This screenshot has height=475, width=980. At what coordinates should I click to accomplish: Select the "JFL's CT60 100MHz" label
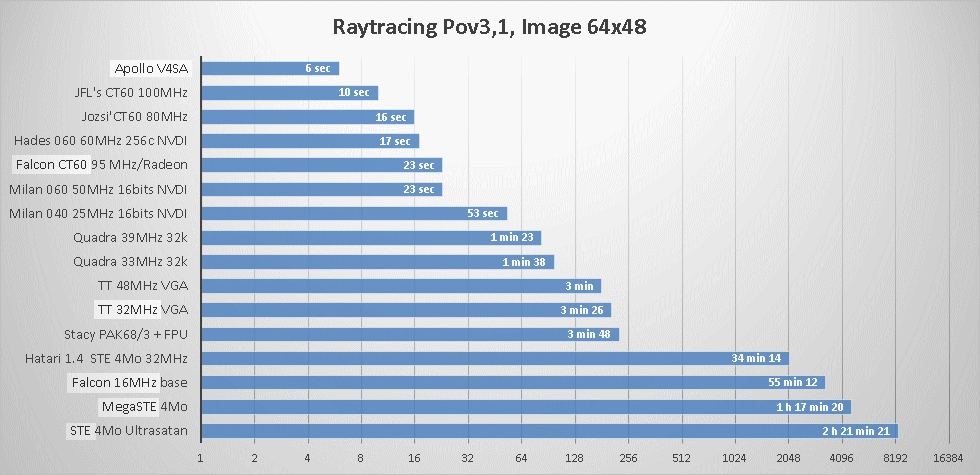click(x=131, y=93)
